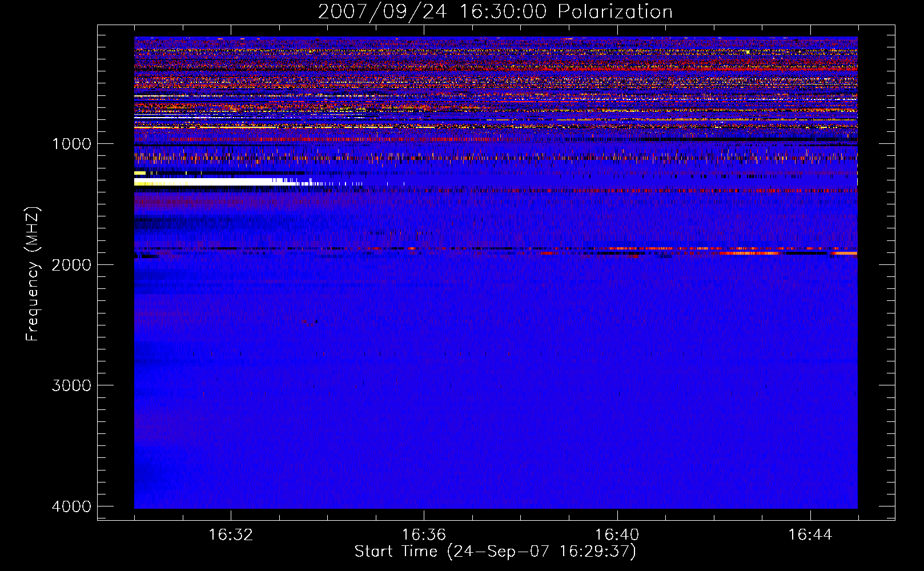The image size is (924, 571).
Task: Click the "3000" frequency tick label
Action: point(71,385)
